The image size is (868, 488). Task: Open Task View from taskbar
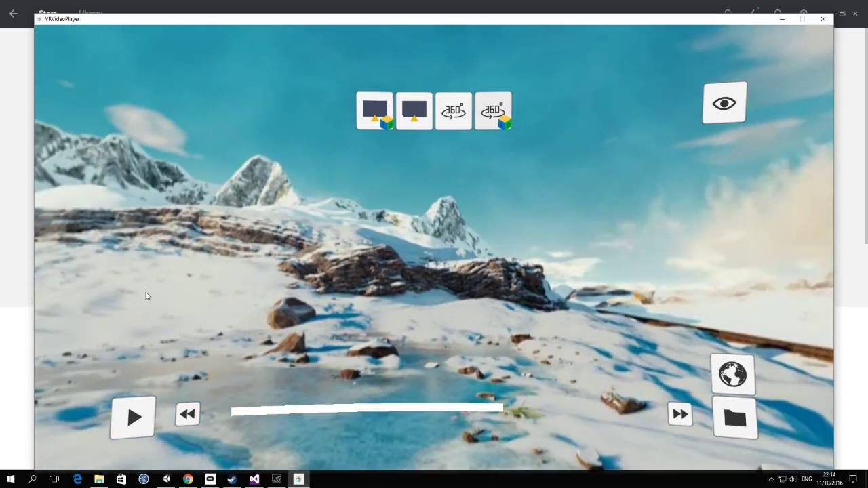point(54,479)
